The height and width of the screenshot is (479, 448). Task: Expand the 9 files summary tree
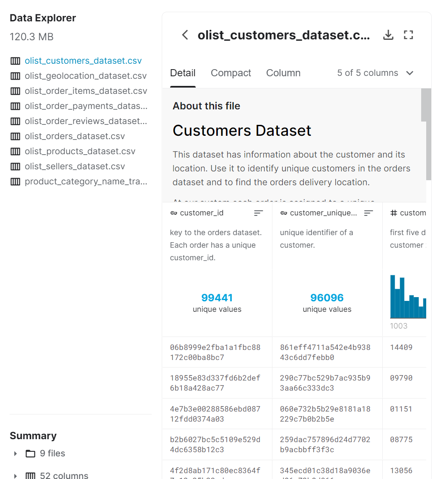coord(15,453)
